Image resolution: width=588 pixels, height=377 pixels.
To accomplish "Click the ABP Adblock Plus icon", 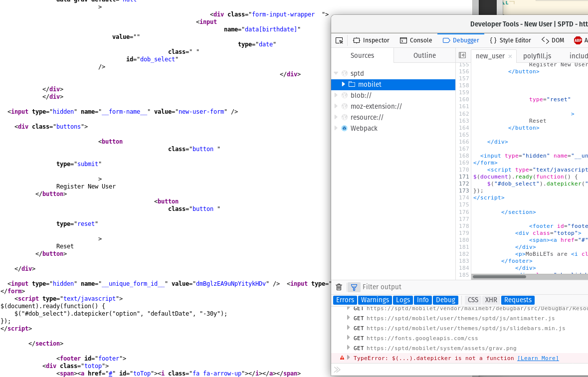I will click(578, 40).
